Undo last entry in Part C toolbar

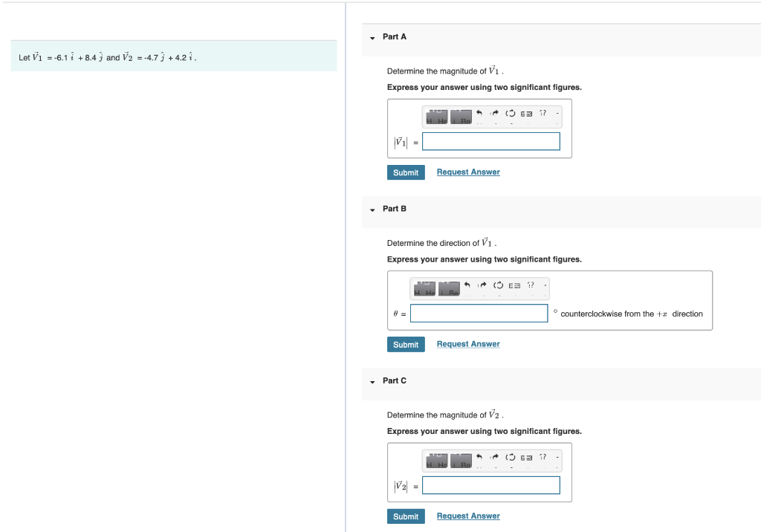(x=479, y=457)
